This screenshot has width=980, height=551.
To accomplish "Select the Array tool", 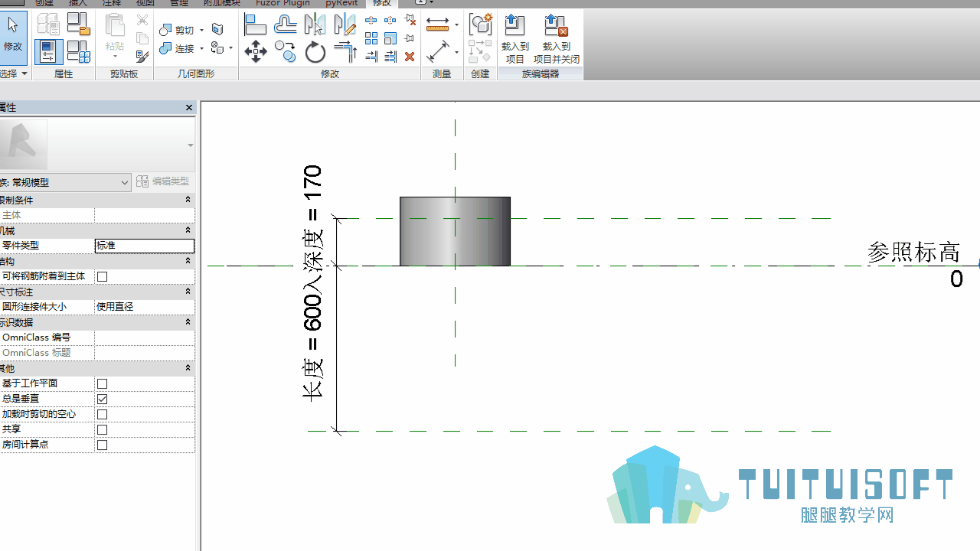I will [371, 38].
